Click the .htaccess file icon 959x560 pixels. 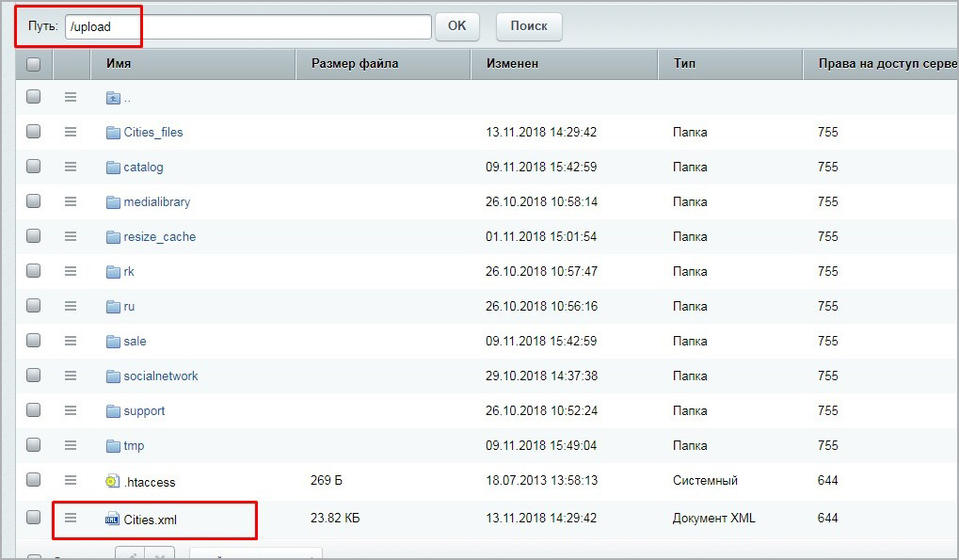tap(113, 482)
